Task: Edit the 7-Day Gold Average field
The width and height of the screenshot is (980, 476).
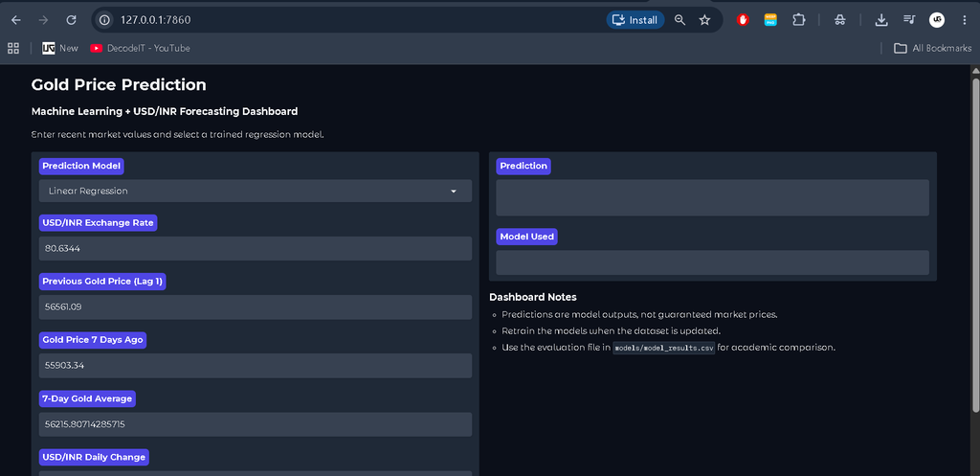Action: pyautogui.click(x=255, y=424)
